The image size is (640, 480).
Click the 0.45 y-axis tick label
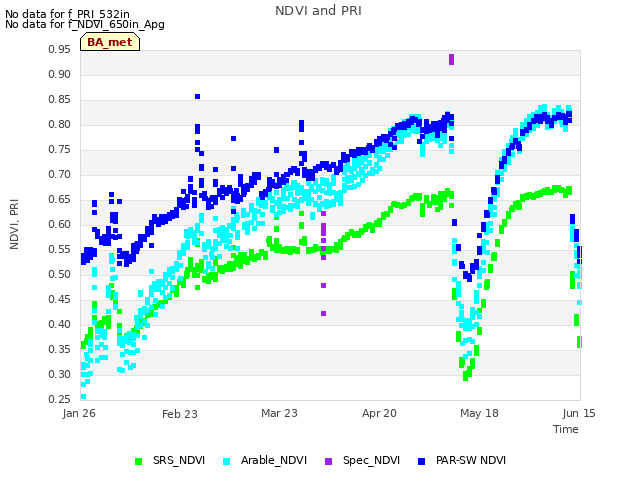coord(59,299)
